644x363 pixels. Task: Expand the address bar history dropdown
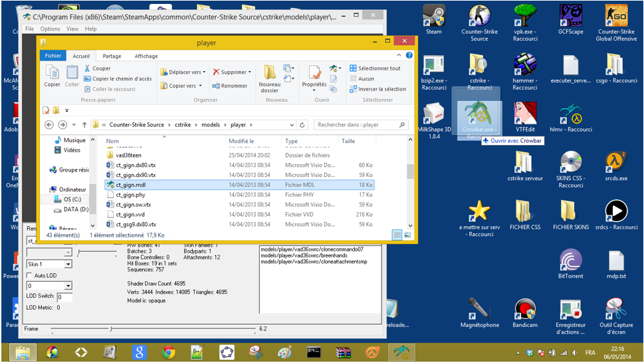292,125
